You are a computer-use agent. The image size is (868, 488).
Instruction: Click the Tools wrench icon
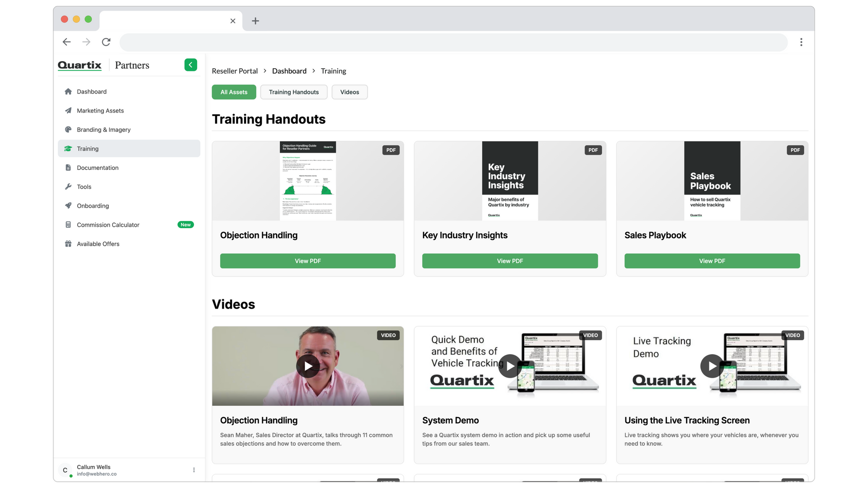click(68, 187)
